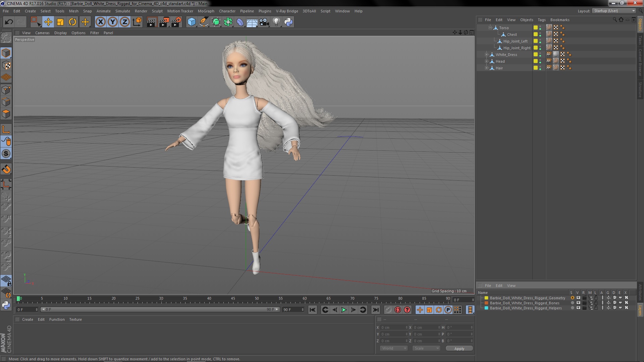Screen dimensions: 644x362
Task: Open Simulate menu
Action: [123, 11]
